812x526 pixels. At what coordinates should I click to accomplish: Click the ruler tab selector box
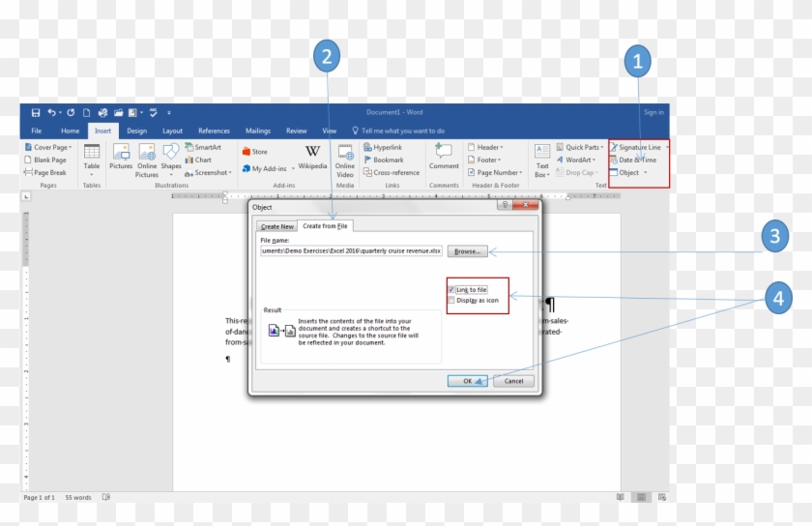point(26,196)
